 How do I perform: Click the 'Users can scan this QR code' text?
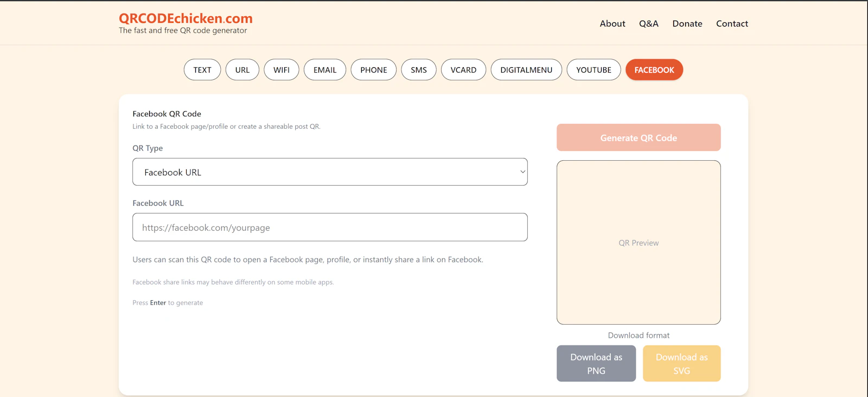click(x=308, y=260)
